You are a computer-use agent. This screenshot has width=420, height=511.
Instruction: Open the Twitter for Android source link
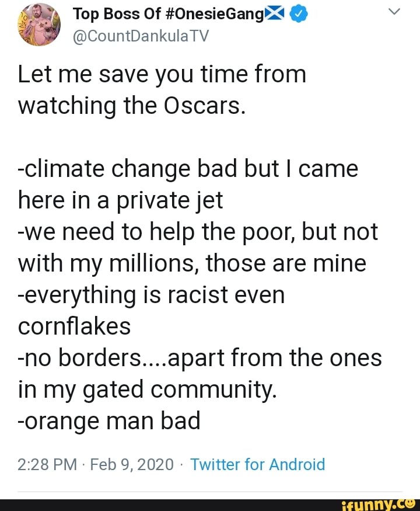pos(257,464)
